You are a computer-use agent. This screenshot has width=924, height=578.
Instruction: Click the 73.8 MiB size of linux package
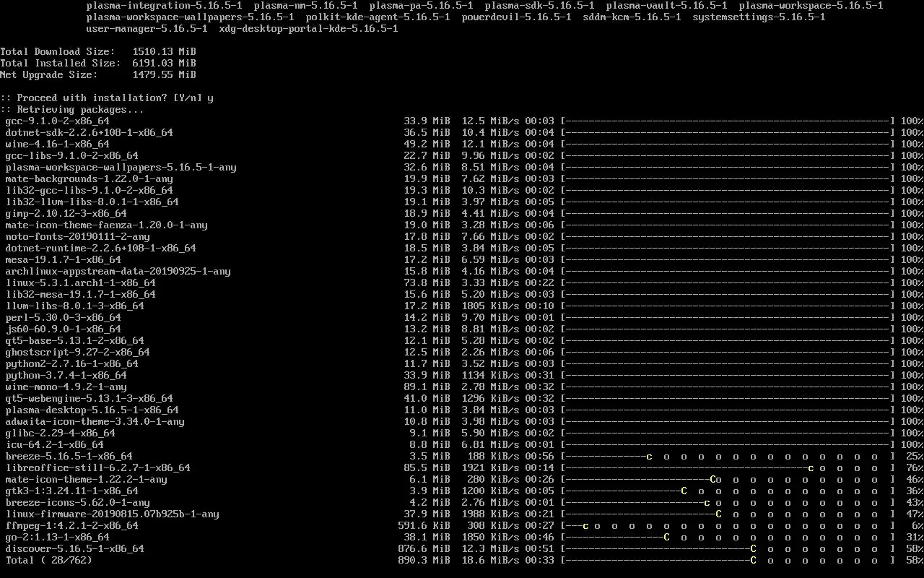point(427,283)
